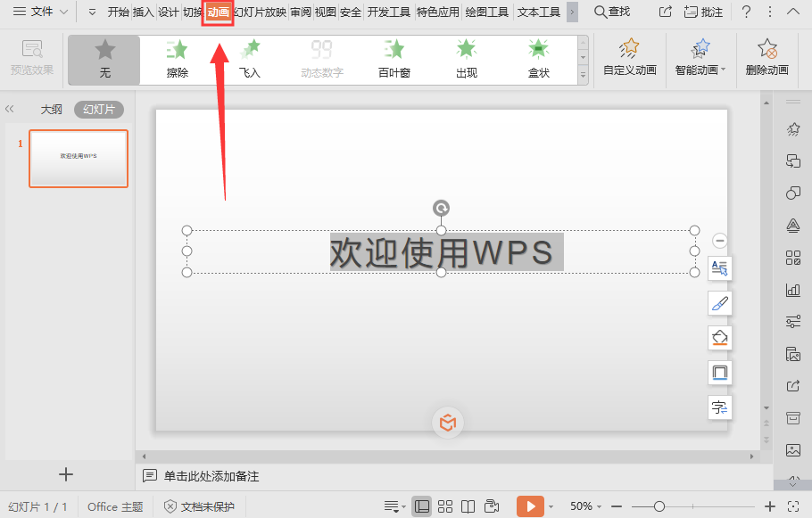
Task: Click the 查找 search button
Action: click(x=612, y=12)
